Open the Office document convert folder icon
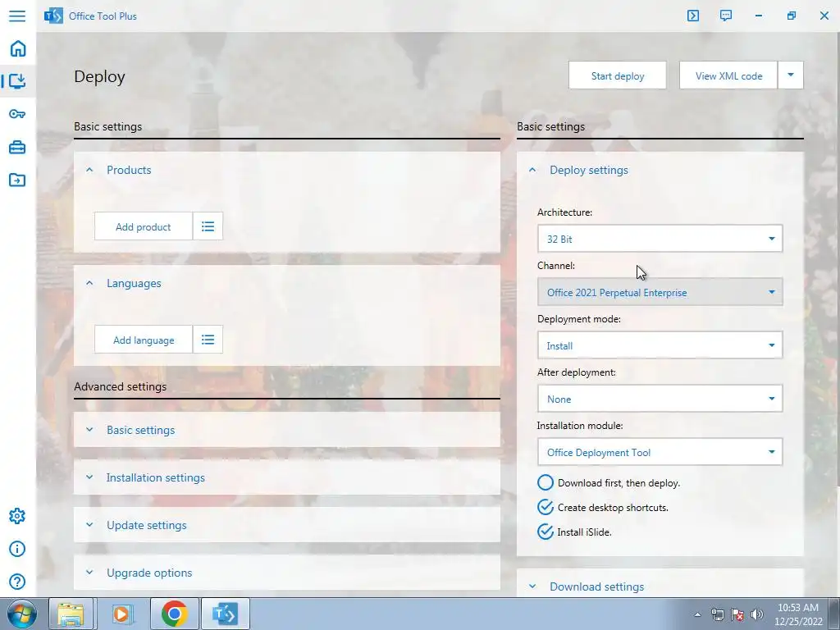The width and height of the screenshot is (840, 630). pyautogui.click(x=17, y=180)
